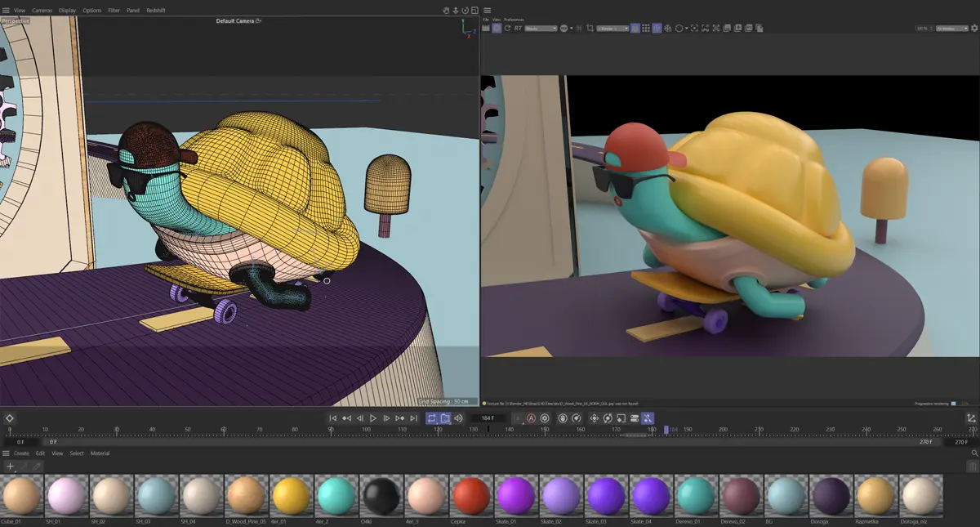Open the Cameras menu
The height and width of the screenshot is (527, 980).
coord(42,11)
